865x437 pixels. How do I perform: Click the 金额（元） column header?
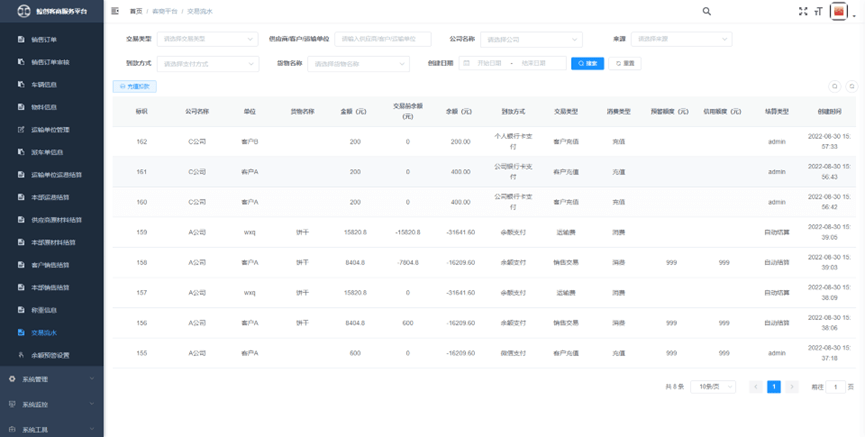(x=353, y=111)
